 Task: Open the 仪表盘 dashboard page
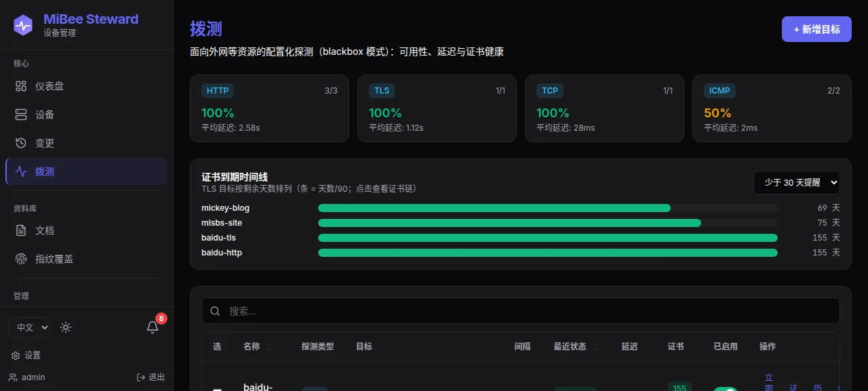click(x=86, y=86)
